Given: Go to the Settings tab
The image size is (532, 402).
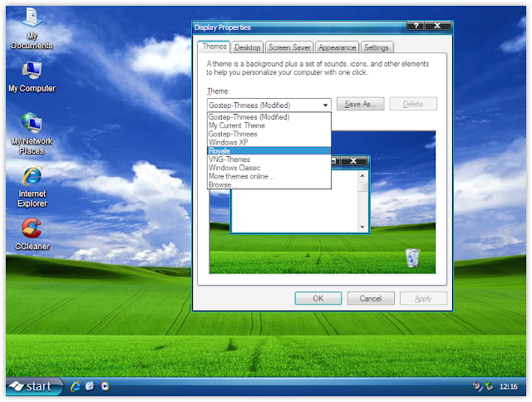Looking at the screenshot, I should coord(377,47).
